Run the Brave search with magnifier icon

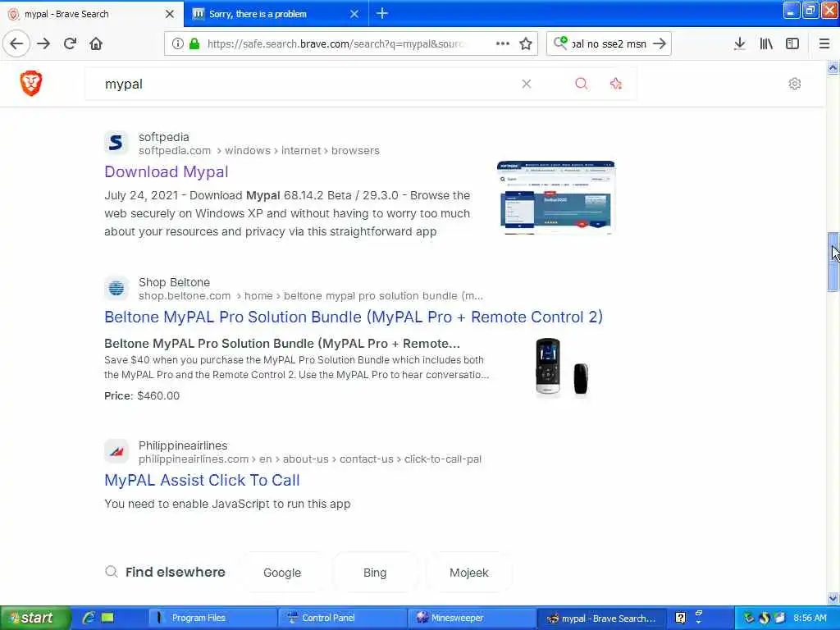coord(582,84)
